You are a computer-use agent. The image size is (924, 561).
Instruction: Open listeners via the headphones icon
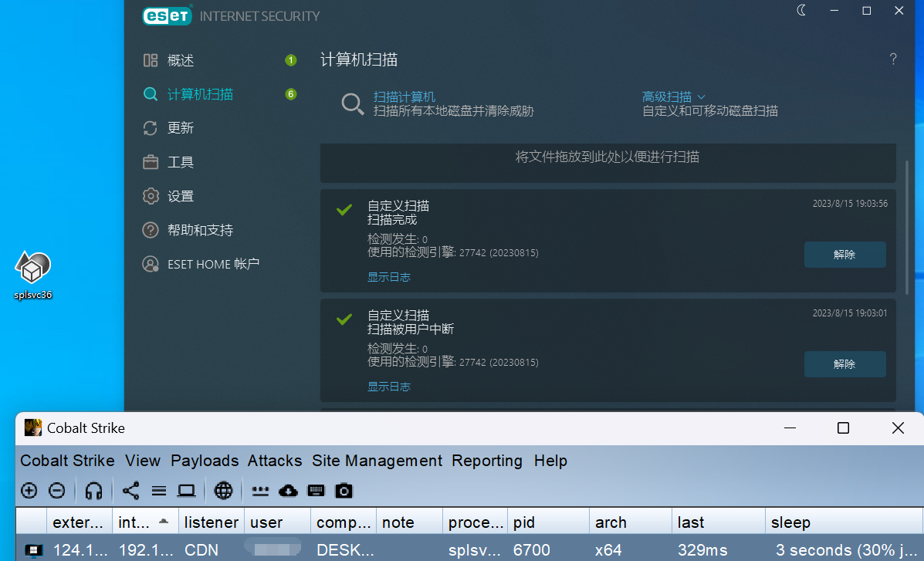click(93, 490)
